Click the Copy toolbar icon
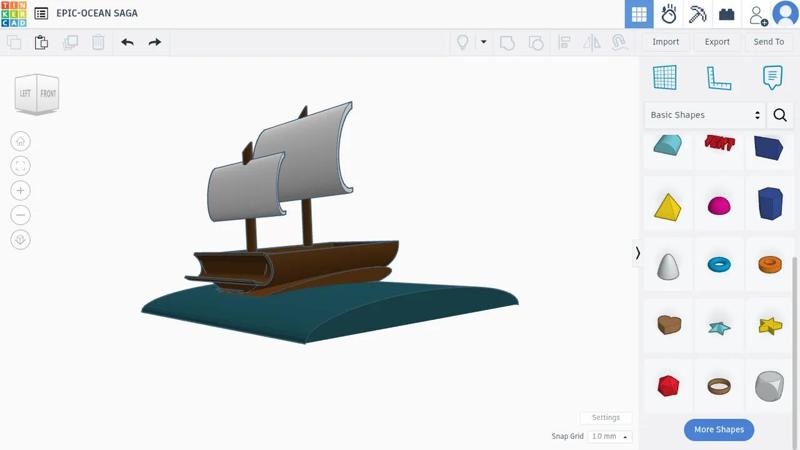Viewport: 800px width, 450px height. 14,42
